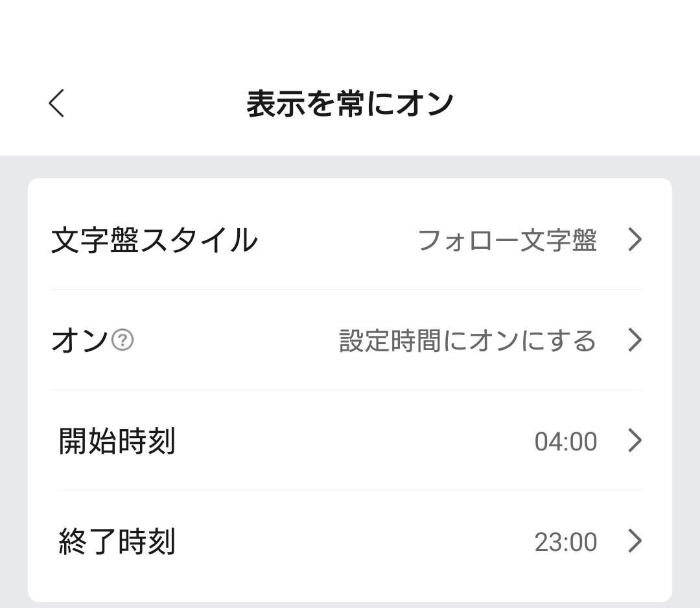Tap blank space in the 文字盤スタイル row
The width and height of the screenshot is (700, 608).
pyautogui.click(x=337, y=240)
